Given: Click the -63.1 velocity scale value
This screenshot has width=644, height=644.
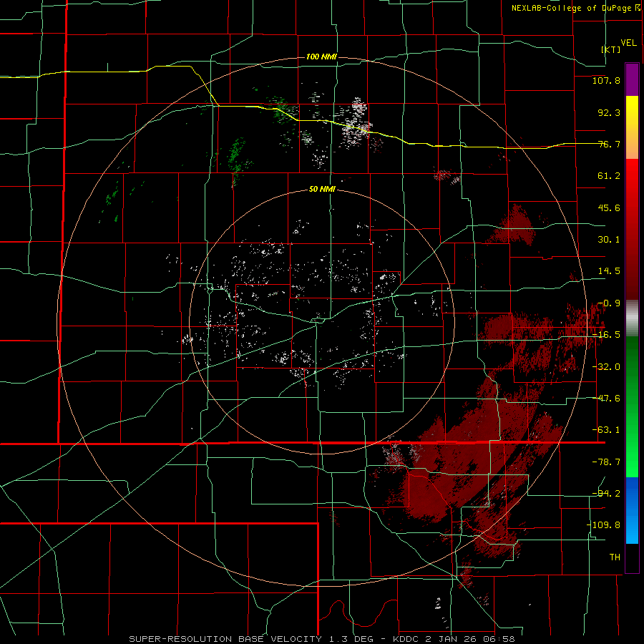Looking at the screenshot, I should [x=606, y=430].
